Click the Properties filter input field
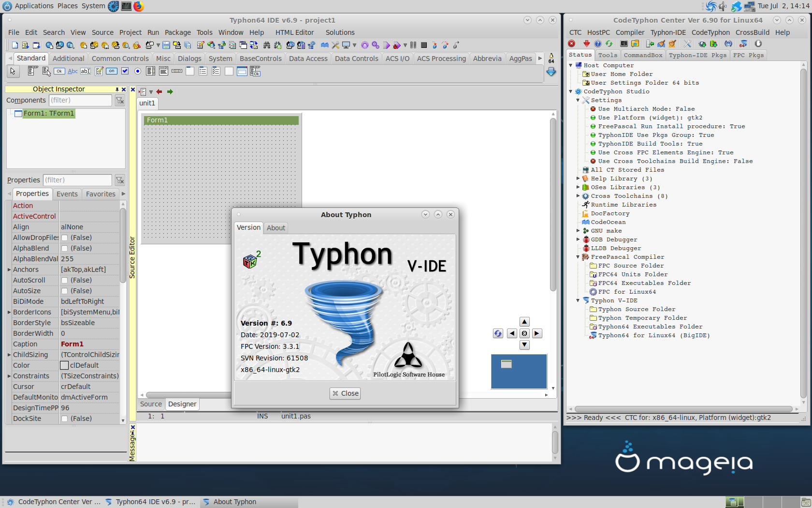Image resolution: width=812 pixels, height=508 pixels. pyautogui.click(x=77, y=180)
